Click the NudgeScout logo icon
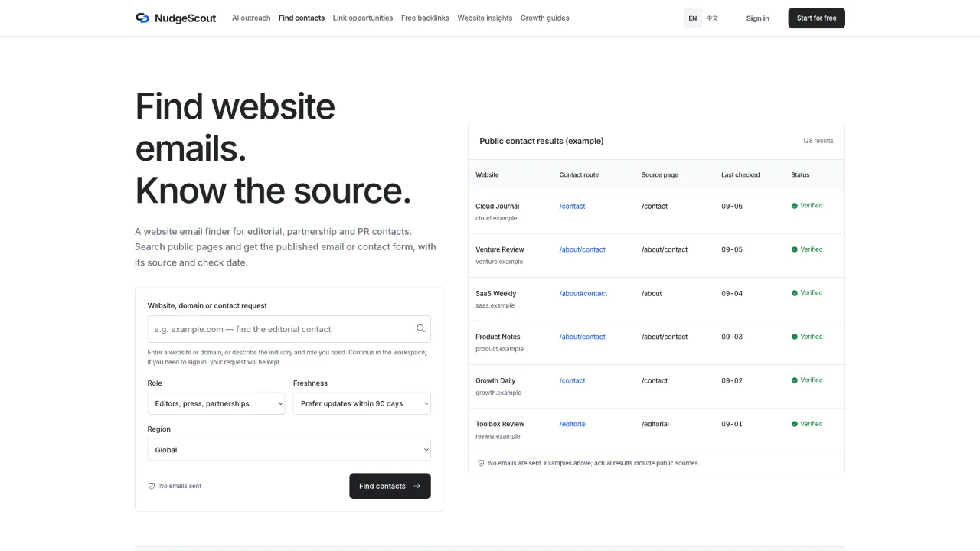980x551 pixels. click(x=142, y=18)
